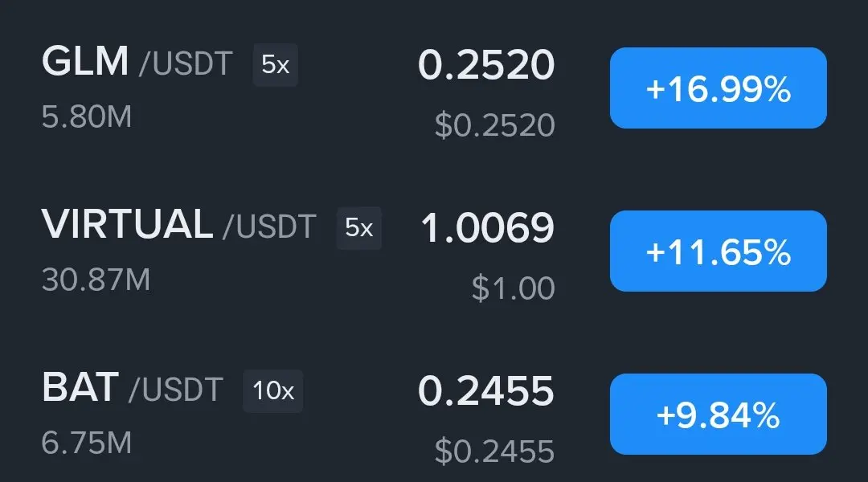Open the BAT trading pair

434,414
